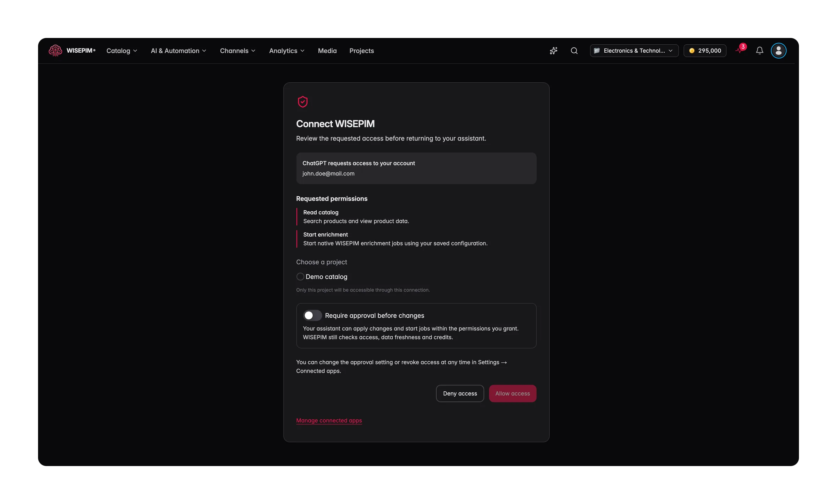Click the Start enrichment permission title
The width and height of the screenshot is (837, 504).
point(325,234)
